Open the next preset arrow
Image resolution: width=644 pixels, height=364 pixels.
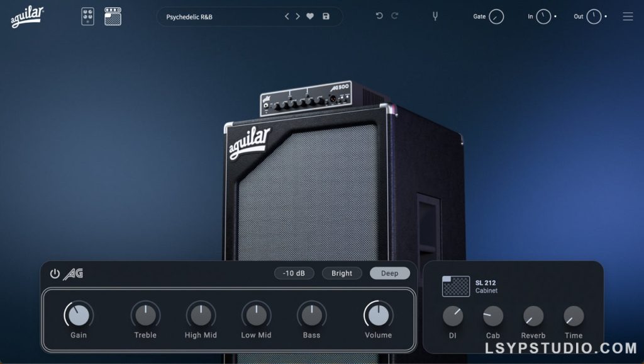click(297, 16)
